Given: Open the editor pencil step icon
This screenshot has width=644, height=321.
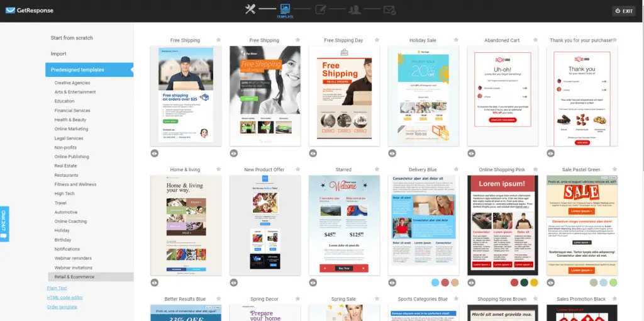Looking at the screenshot, I should pos(320,9).
